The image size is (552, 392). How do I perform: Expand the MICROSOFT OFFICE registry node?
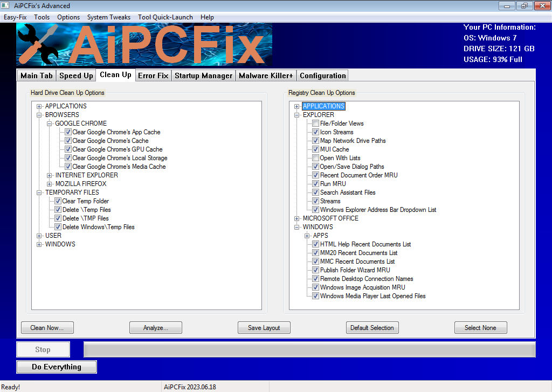click(x=297, y=218)
